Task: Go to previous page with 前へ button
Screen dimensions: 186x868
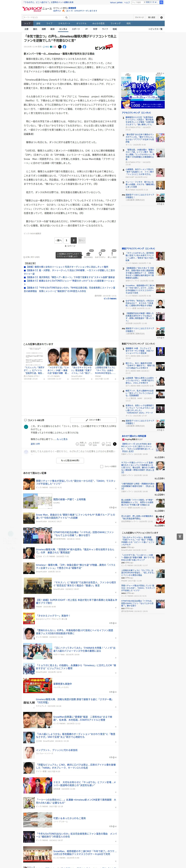Action: tap(58, 241)
